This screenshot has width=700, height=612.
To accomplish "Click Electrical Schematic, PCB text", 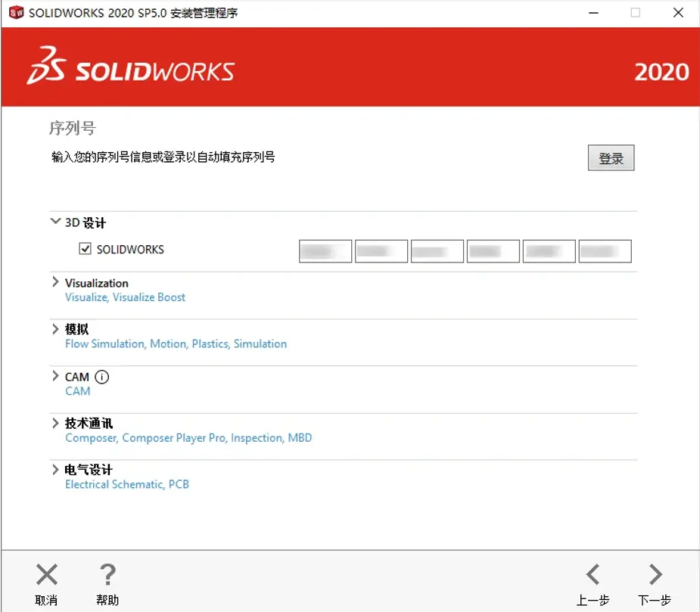I will [127, 484].
